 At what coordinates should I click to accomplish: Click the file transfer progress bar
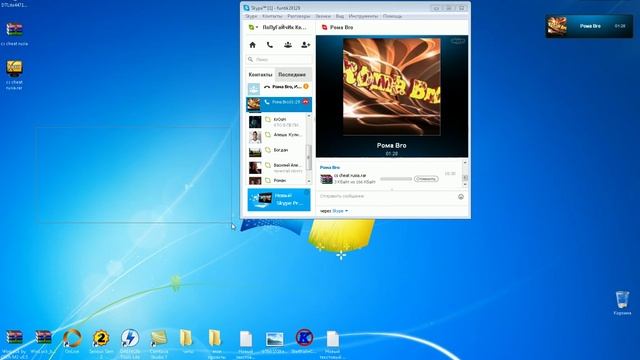[x=396, y=179]
